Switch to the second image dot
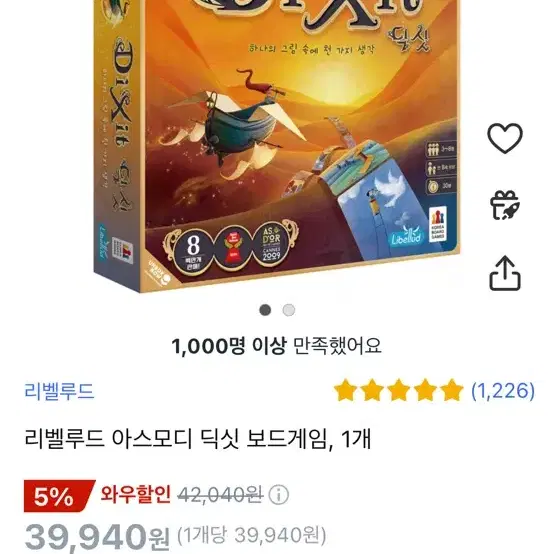The width and height of the screenshot is (554, 554). coord(289,310)
